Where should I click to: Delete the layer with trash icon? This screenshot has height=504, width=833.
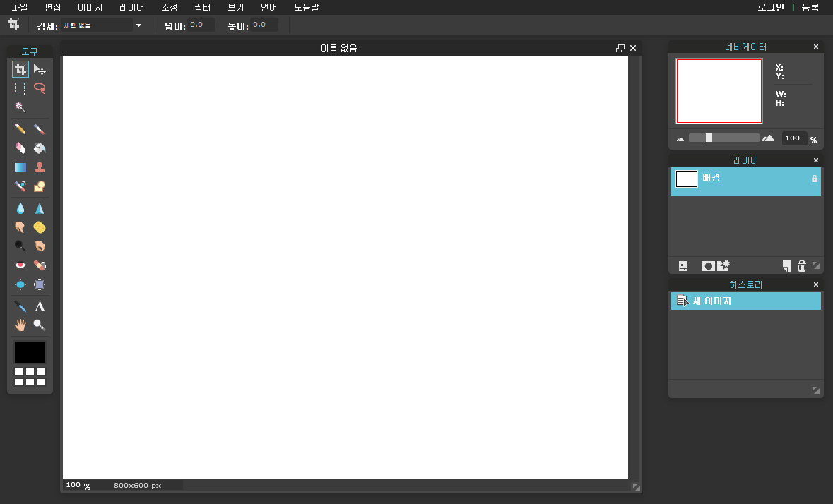802,266
